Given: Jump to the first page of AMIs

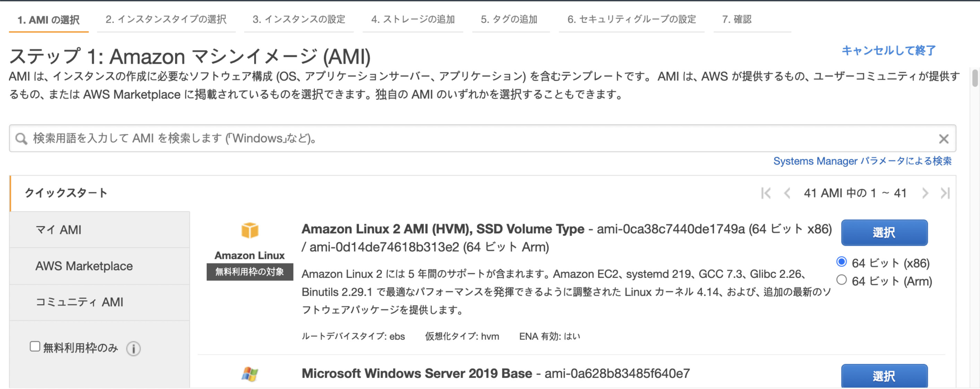Looking at the screenshot, I should 765,193.
